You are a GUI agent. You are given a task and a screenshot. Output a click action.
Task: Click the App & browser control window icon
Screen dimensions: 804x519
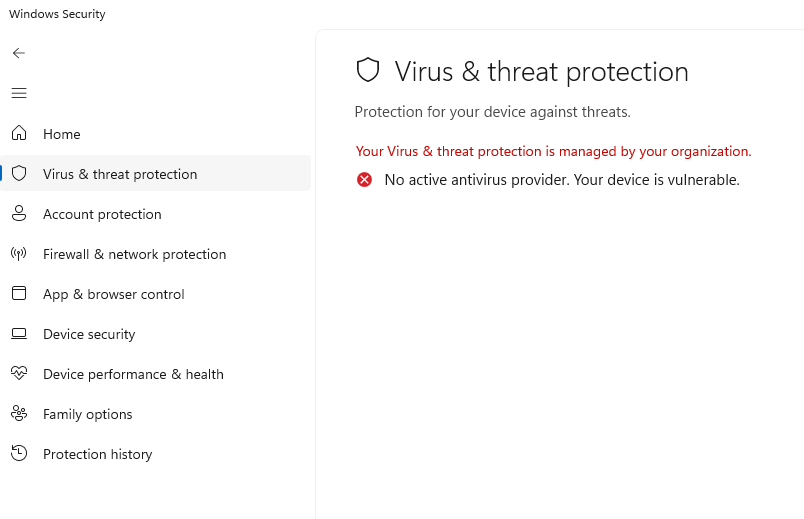pos(19,294)
